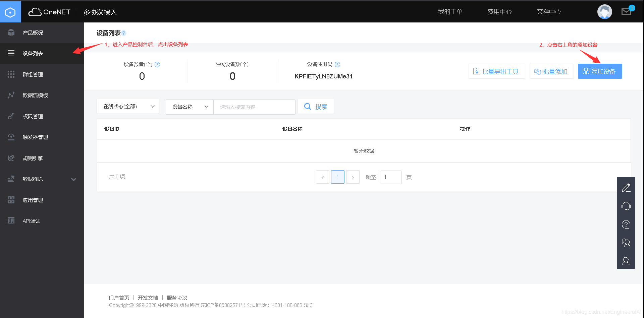
Task: Open the online status filter dropdown
Action: pos(128,106)
